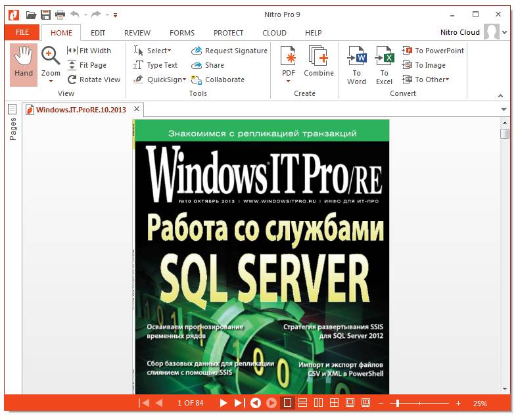
Task: Close the Windows.IT.ProRE.10.2013 document tab
Action: pyautogui.click(x=137, y=109)
